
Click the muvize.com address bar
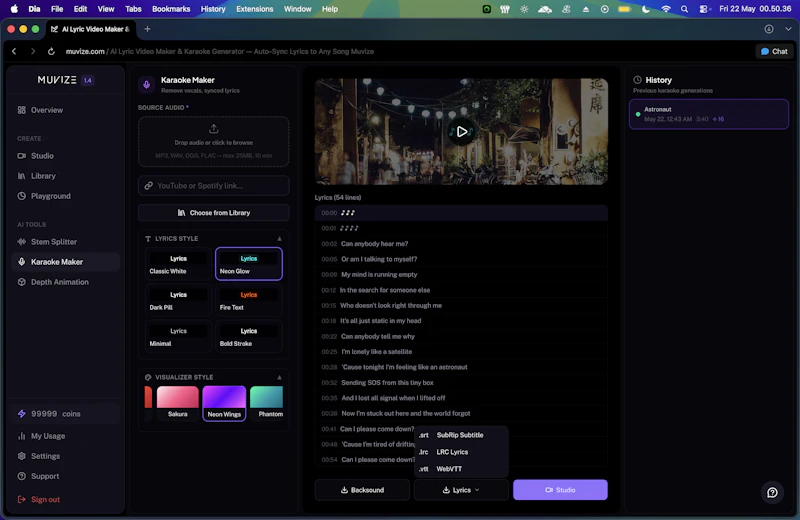click(219, 52)
